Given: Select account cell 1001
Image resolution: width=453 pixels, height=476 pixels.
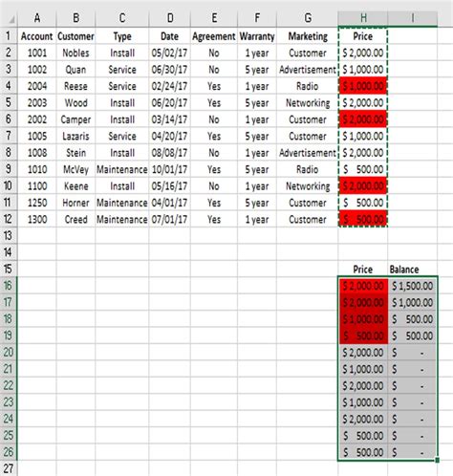Looking at the screenshot, I should (x=37, y=53).
